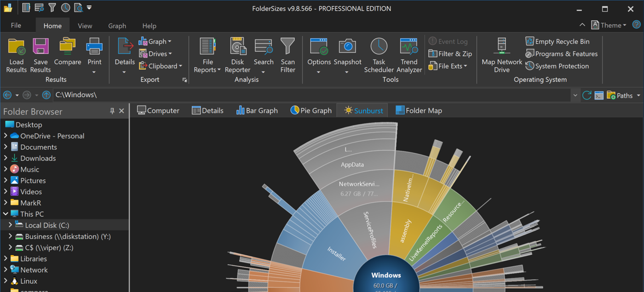Viewport: 644px width, 292px height.
Task: Click the title bar filter funnel icon
Action: click(x=52, y=7)
